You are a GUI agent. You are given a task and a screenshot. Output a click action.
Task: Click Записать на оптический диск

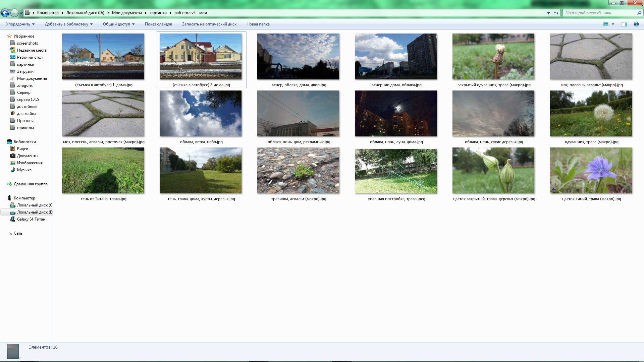point(209,24)
